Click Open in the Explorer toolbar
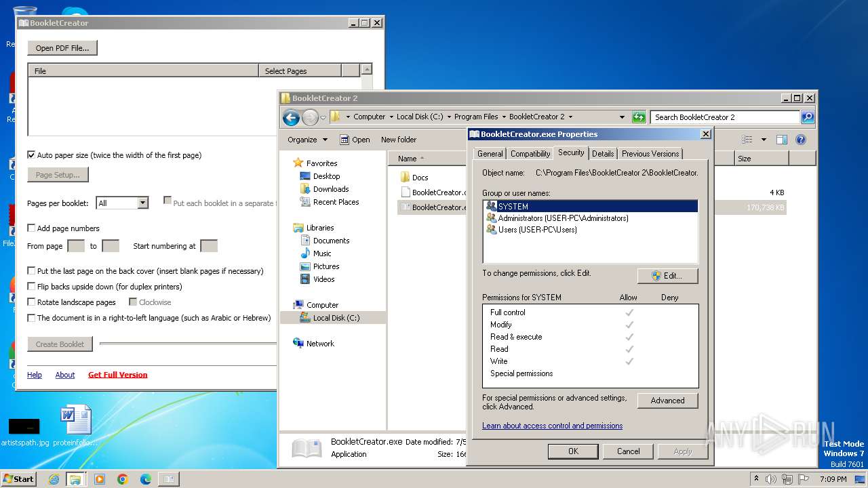Screen dimensions: 868x488 pos(355,140)
